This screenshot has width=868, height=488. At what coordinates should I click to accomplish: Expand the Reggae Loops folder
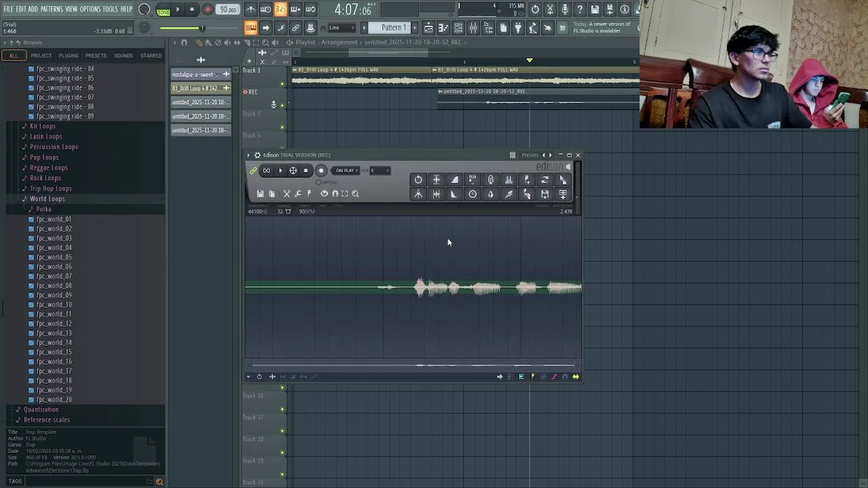[48, 167]
